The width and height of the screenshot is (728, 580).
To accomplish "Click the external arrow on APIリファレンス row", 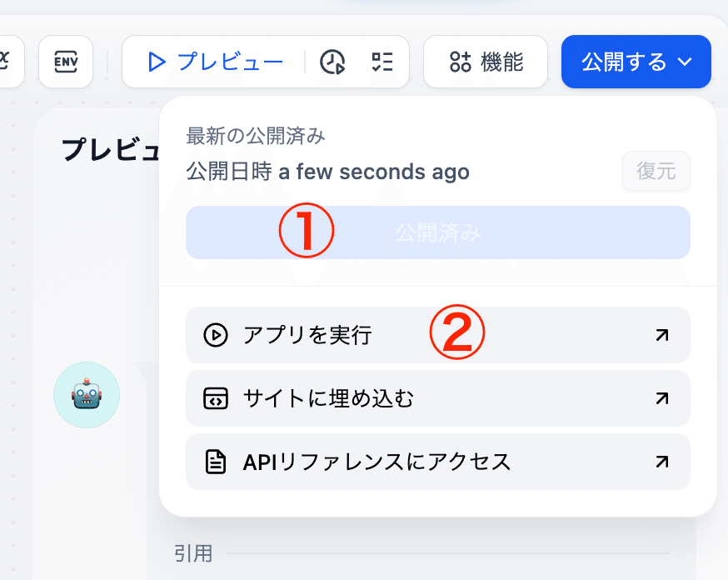I will (662, 462).
